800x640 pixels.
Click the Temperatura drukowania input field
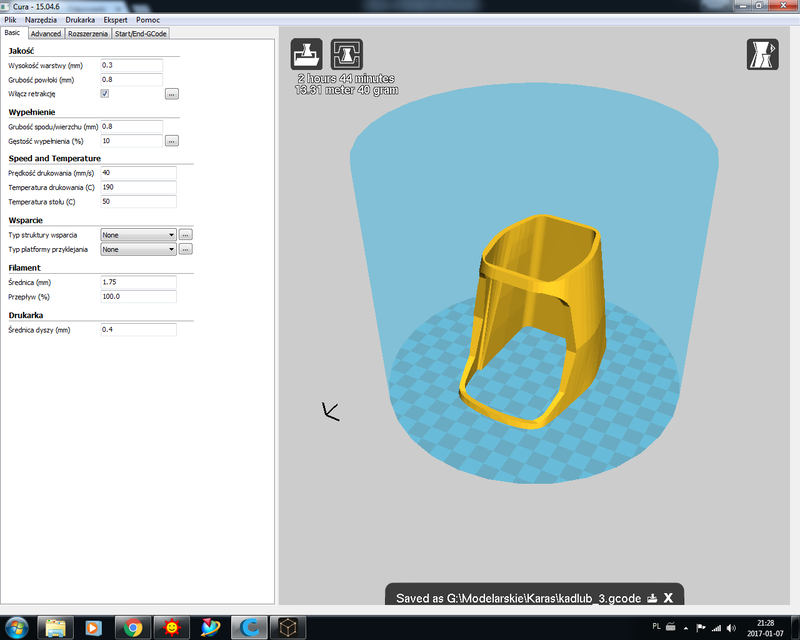pyautogui.click(x=138, y=187)
